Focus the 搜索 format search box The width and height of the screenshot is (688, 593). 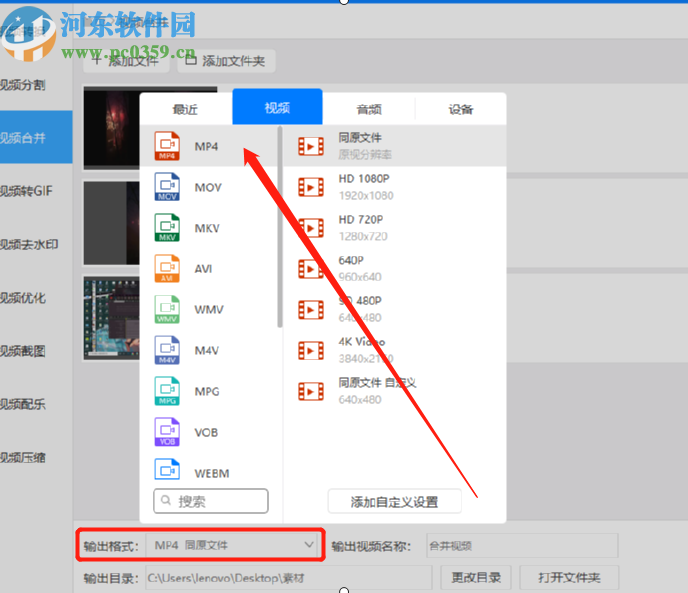point(211,501)
